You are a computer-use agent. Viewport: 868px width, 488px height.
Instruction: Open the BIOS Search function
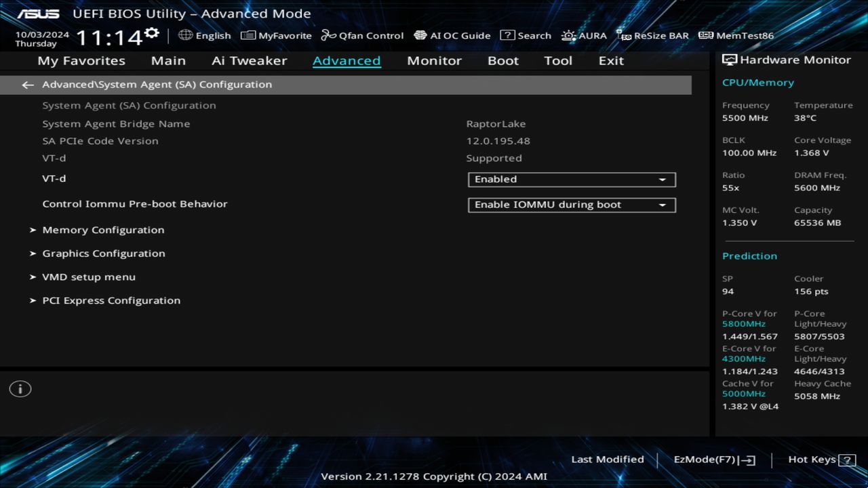526,35
